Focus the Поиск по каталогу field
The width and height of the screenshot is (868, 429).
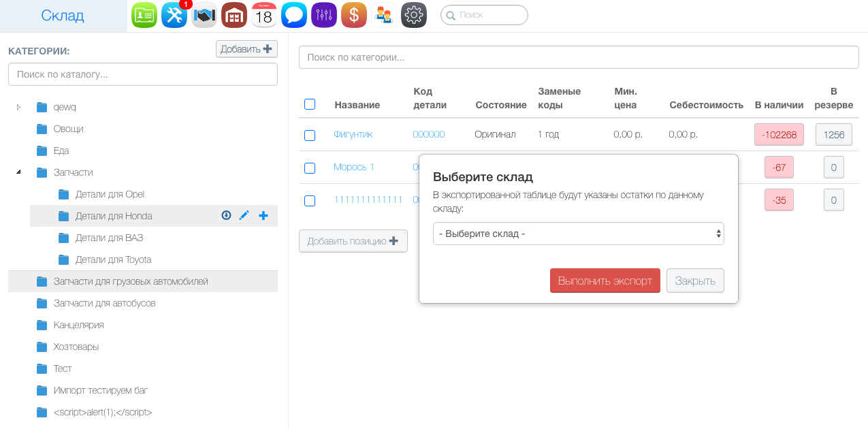pyautogui.click(x=143, y=74)
